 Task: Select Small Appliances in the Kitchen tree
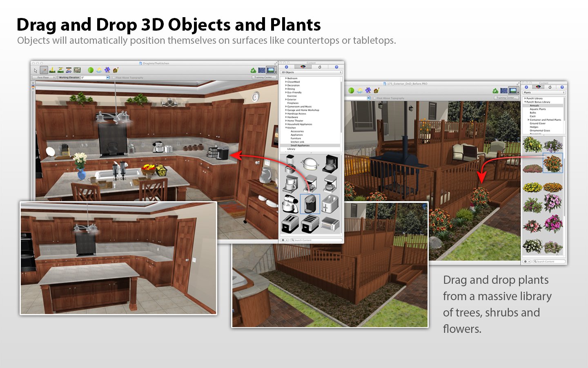[300, 145]
